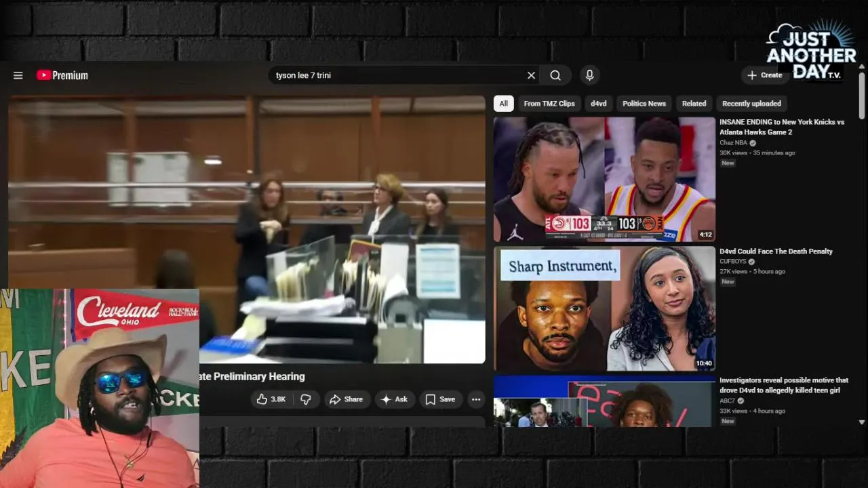Open the Create button
The image size is (868, 488).
tap(765, 75)
